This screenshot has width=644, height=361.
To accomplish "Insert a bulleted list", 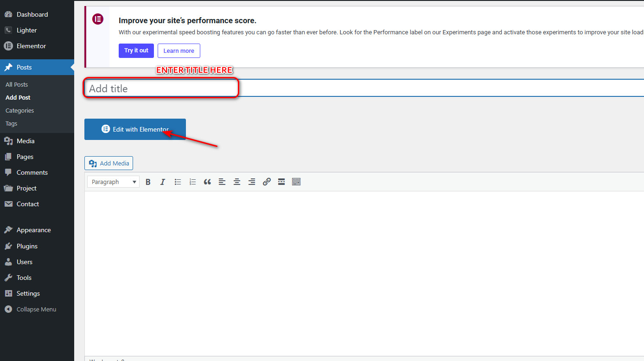I will pos(178,182).
